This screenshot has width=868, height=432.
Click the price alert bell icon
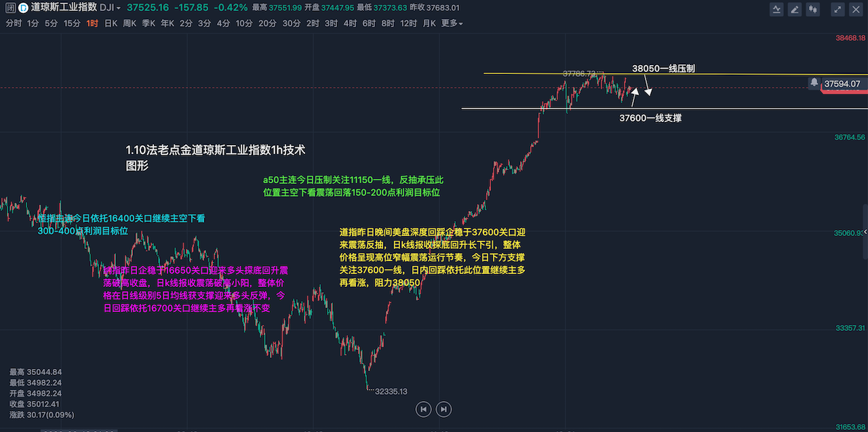[814, 82]
